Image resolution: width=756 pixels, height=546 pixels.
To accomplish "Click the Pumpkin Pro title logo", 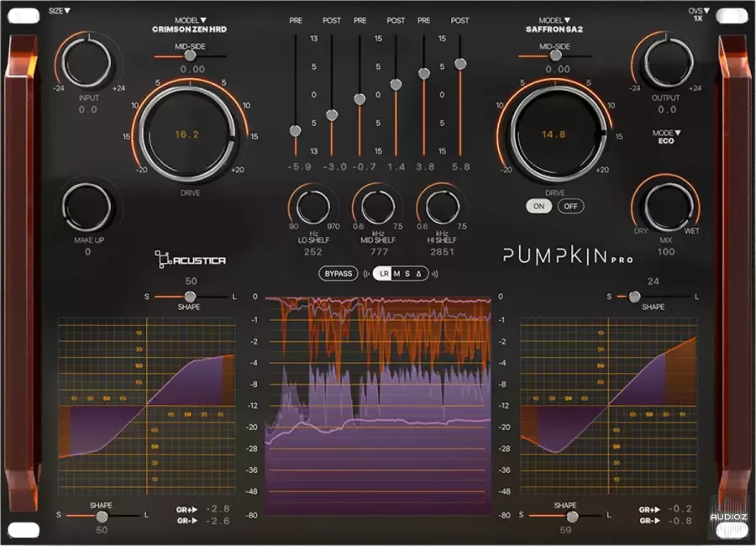I will pos(568,255).
